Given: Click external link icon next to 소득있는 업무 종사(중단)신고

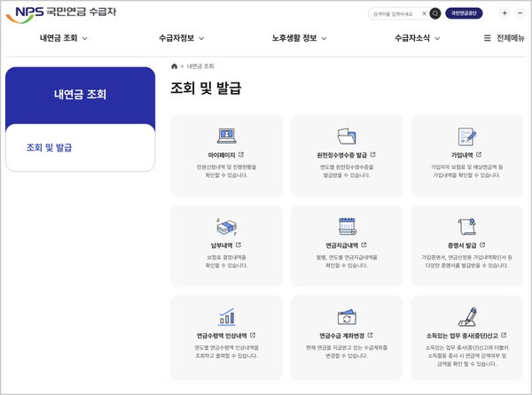Looking at the screenshot, I should pyautogui.click(x=504, y=335).
